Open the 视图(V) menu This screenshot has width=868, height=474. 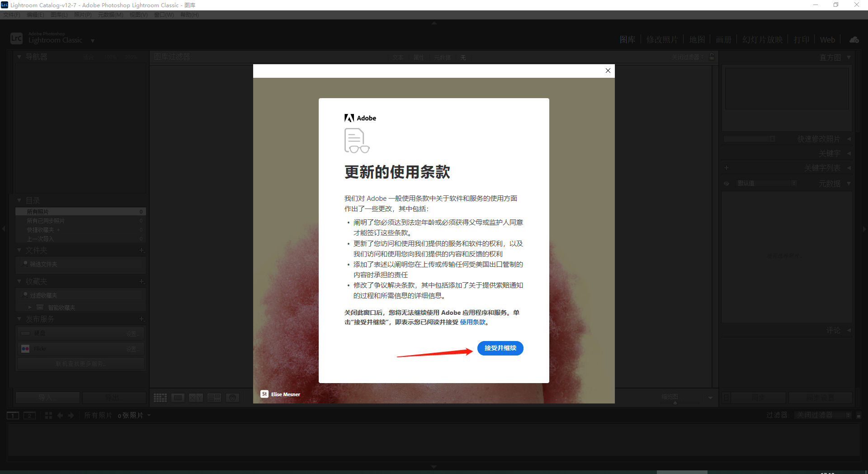[x=139, y=15]
